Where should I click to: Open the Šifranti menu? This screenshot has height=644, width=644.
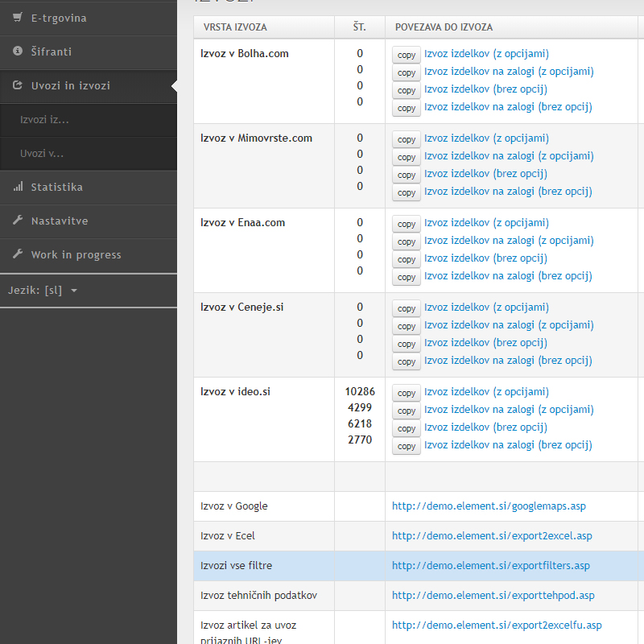tap(89, 52)
